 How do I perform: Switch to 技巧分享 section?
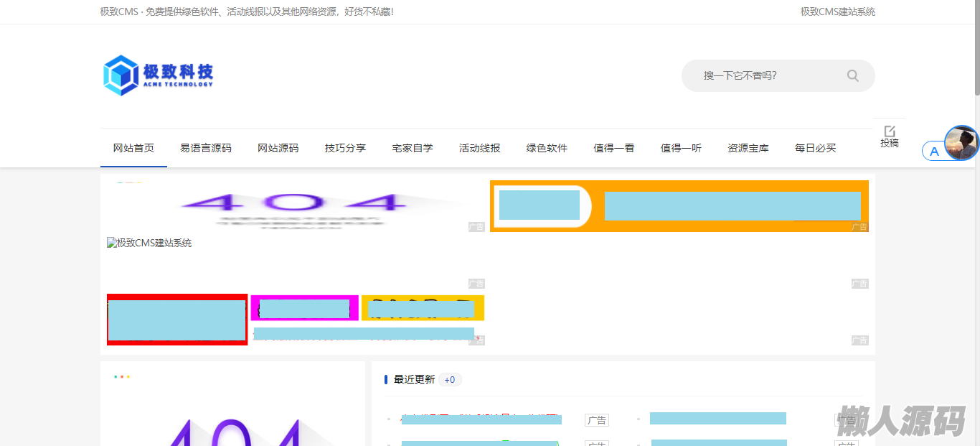[x=345, y=148]
